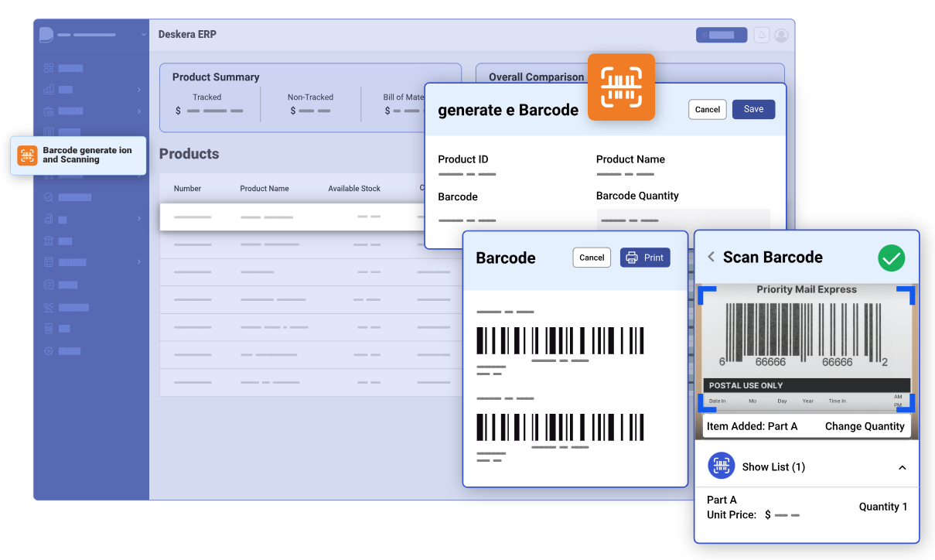Click the printer icon in Print button
The width and height of the screenshot is (935, 560).
coord(632,258)
